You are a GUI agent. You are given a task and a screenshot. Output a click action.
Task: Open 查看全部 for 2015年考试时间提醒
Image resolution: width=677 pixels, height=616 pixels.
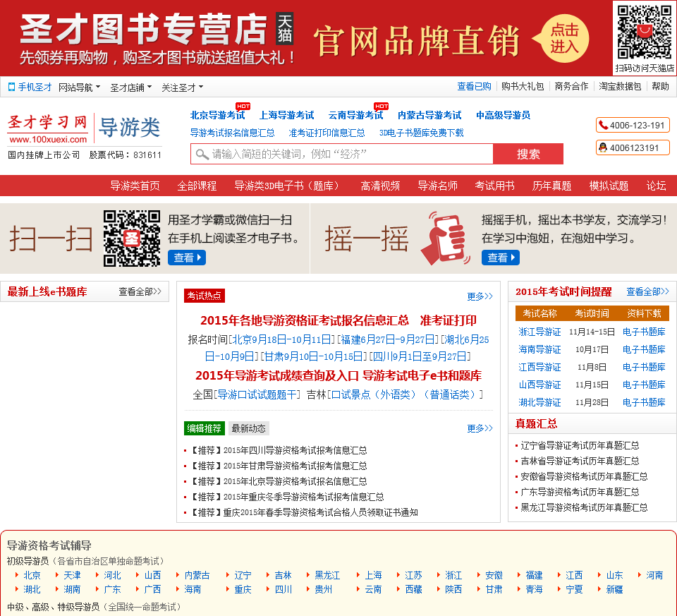647,291
